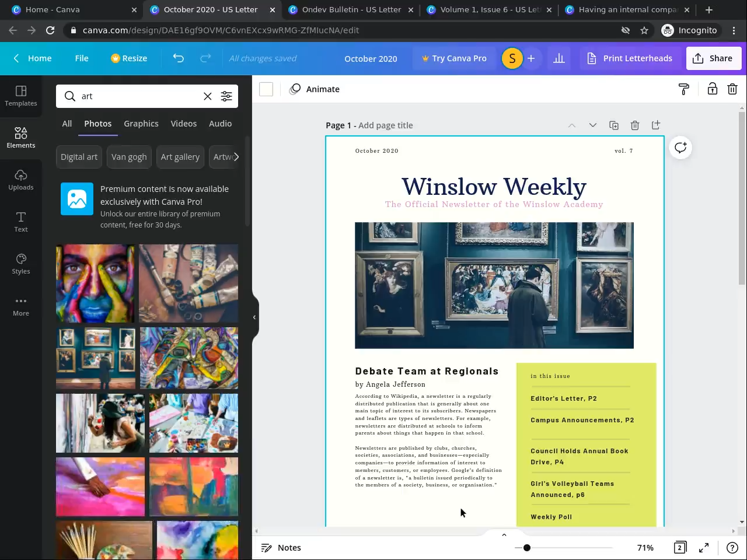
Task: Open the background color swatch
Action: pos(266,89)
